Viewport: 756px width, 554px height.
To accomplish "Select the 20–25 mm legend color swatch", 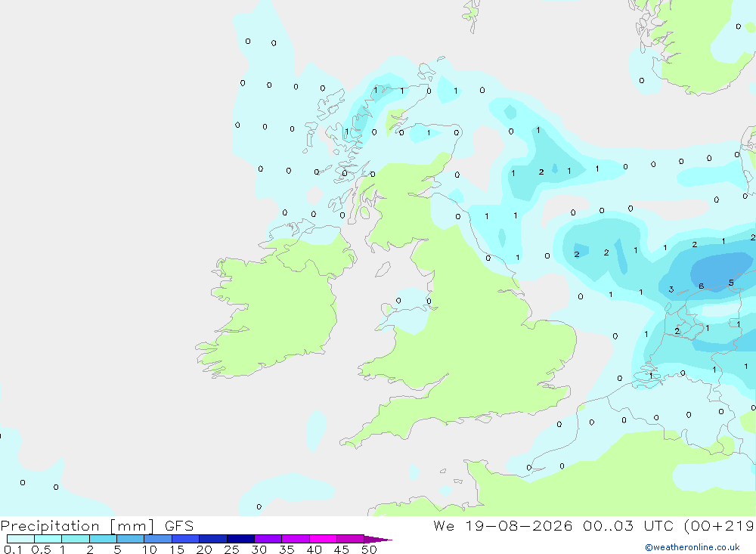I will coord(213,539).
